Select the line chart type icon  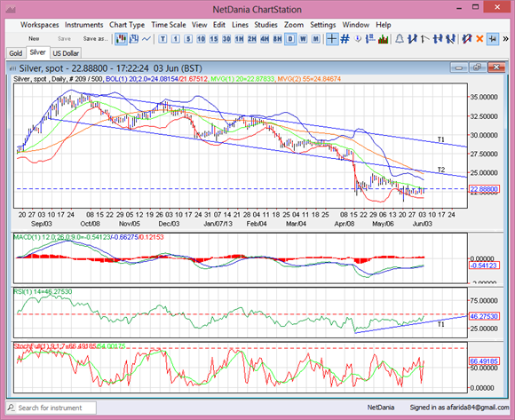click(x=147, y=39)
